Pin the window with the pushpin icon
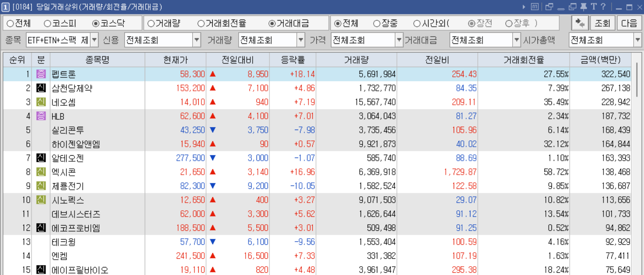The height and width of the screenshot is (275, 644). (584, 7)
